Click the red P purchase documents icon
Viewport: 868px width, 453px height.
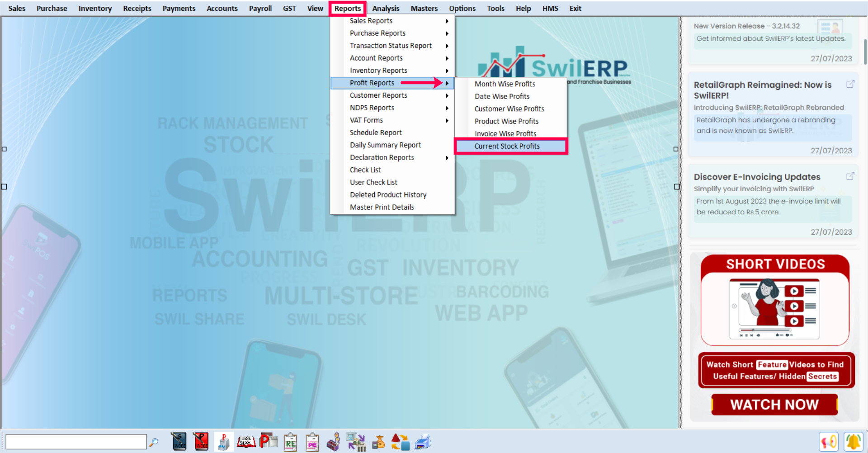(269, 441)
